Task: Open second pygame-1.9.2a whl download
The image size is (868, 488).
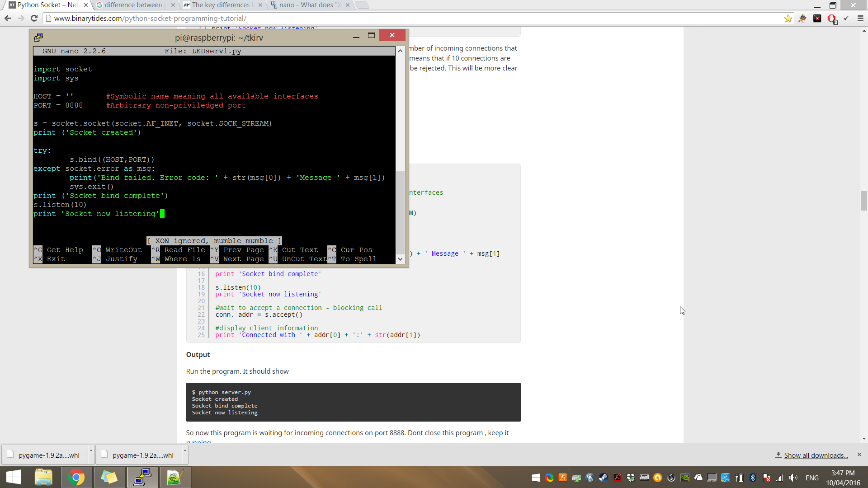Action: [x=138, y=455]
